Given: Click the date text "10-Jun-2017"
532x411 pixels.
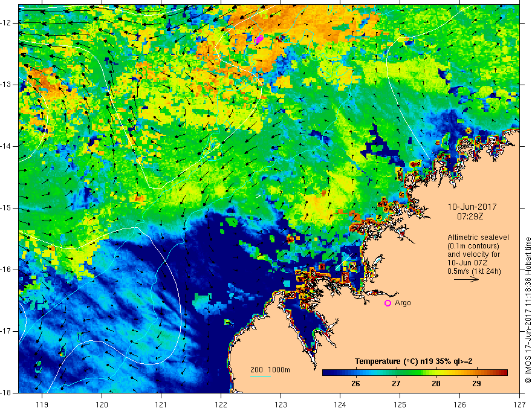Looking at the screenshot, I should tap(472, 207).
